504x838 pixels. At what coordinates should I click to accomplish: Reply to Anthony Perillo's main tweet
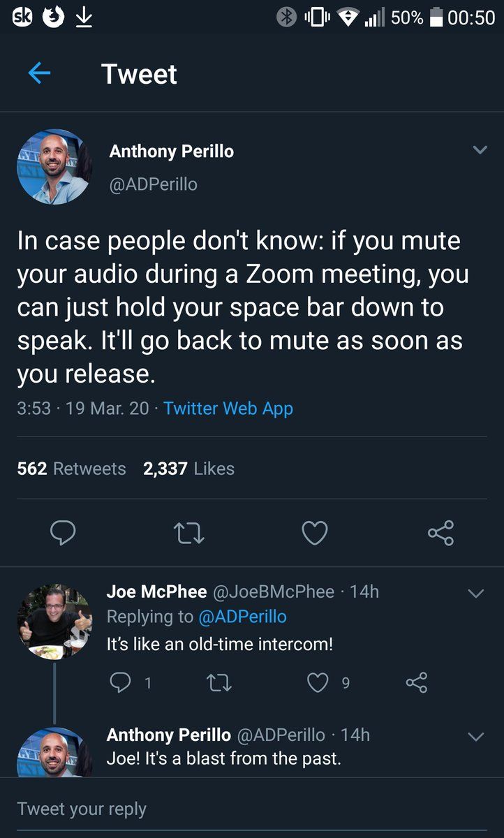[x=64, y=534]
